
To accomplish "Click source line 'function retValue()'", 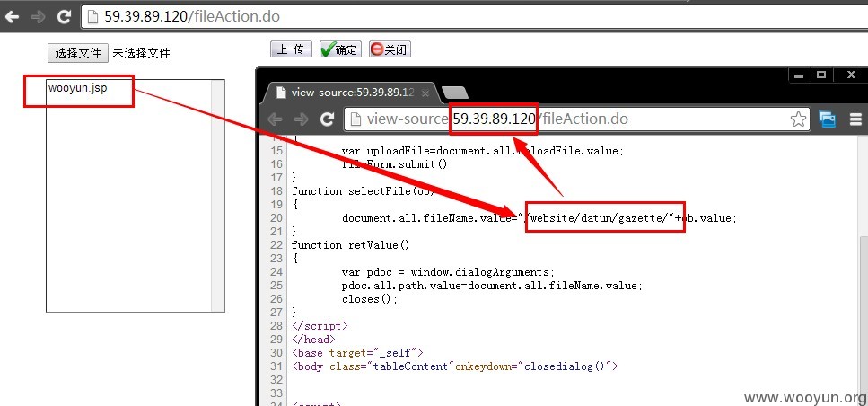I will (x=350, y=245).
